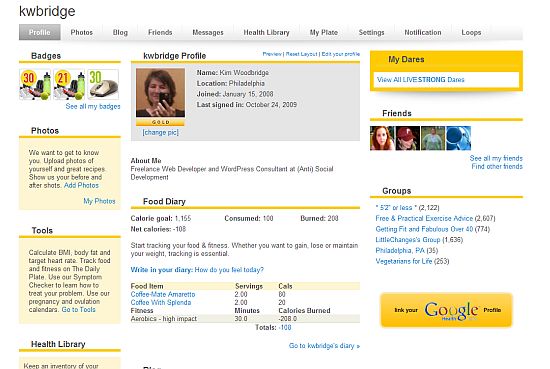Click Find other friends link

tap(497, 166)
